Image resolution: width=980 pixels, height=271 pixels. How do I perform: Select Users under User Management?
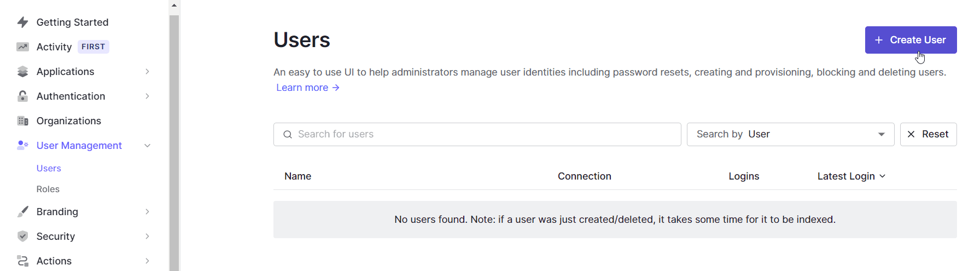[x=49, y=169]
